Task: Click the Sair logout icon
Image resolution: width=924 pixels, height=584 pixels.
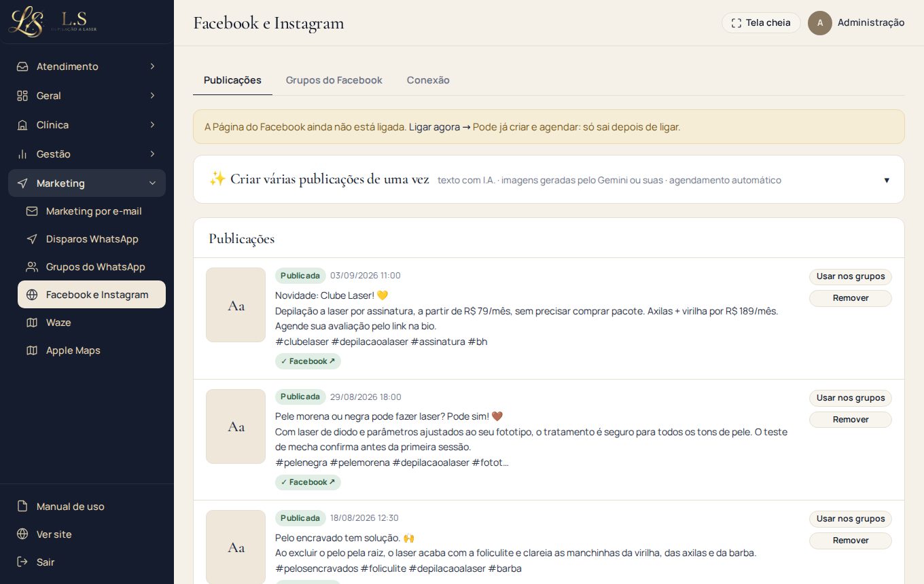Action: pyautogui.click(x=22, y=562)
